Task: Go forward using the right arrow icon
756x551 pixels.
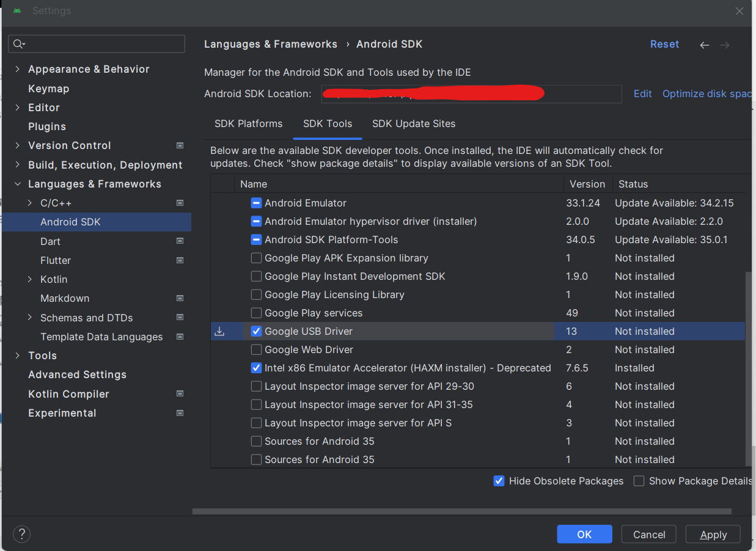Action: pyautogui.click(x=725, y=45)
